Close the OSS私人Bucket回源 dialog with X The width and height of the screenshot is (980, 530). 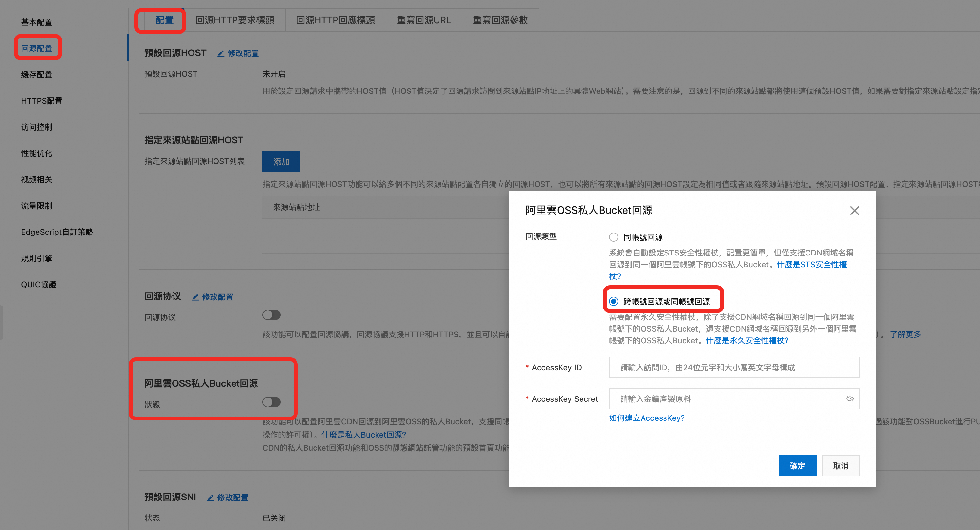tap(854, 211)
